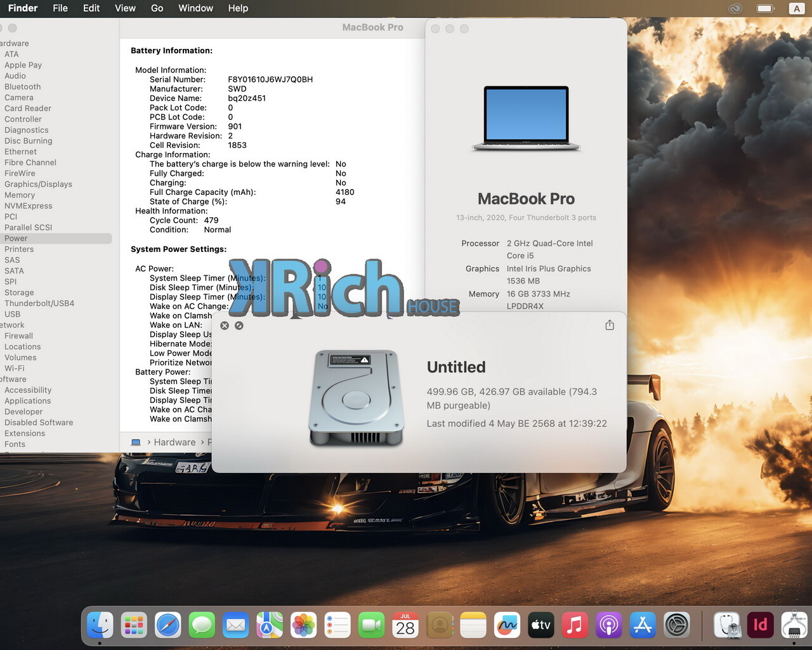
Task: Open the File menu
Action: click(x=60, y=8)
